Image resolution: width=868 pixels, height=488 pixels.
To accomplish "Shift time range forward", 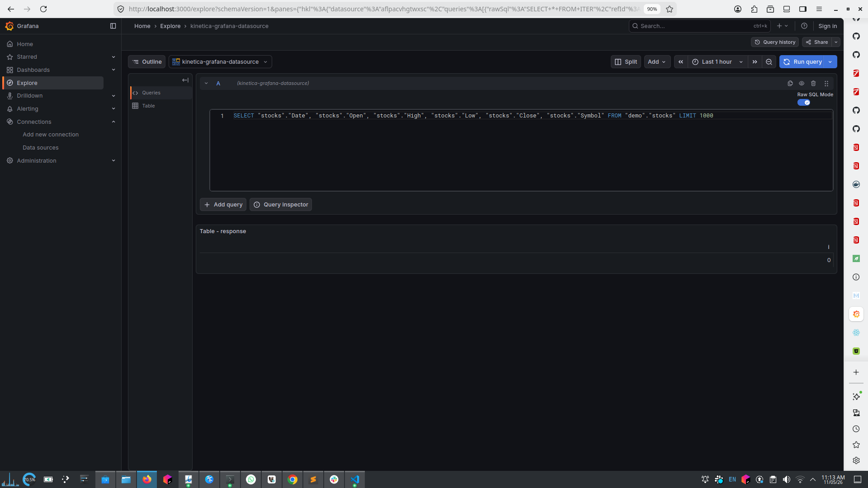I will 755,62.
